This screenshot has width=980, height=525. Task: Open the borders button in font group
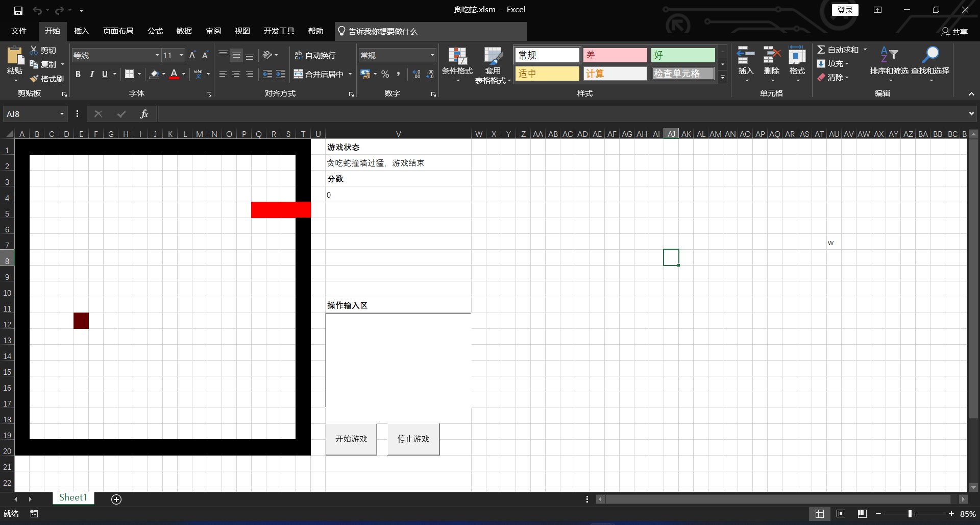coord(130,74)
